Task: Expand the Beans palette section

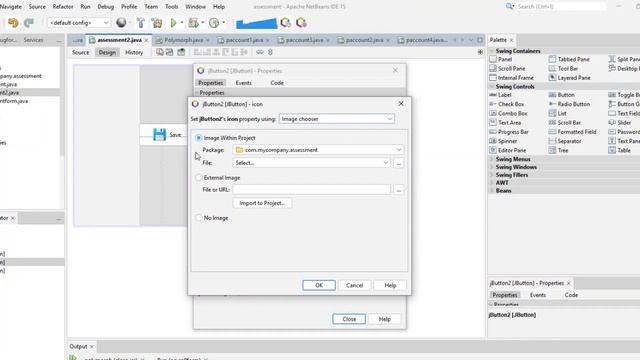Action: [491, 191]
